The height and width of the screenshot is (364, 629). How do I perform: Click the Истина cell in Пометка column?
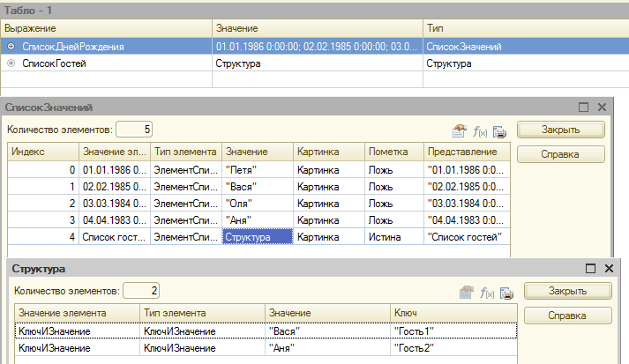pos(394,237)
